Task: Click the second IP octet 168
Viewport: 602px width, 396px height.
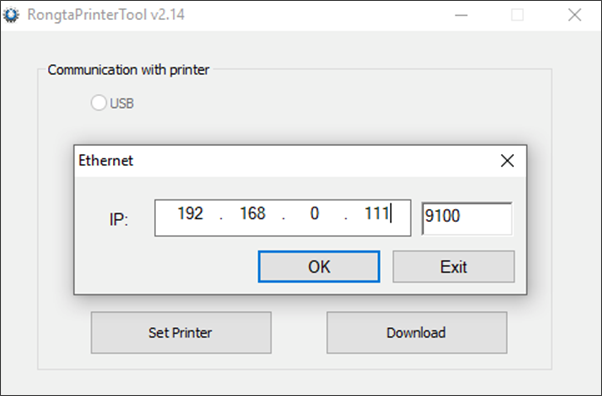Action: [x=253, y=214]
